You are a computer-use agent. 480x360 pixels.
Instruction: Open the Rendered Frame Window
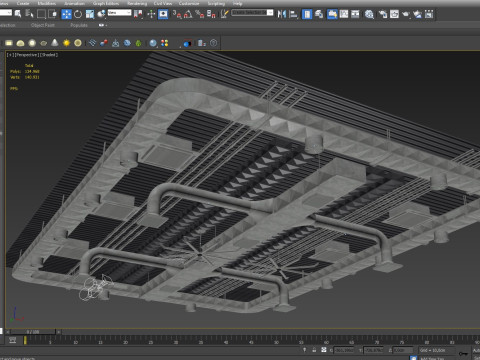[x=394, y=14]
